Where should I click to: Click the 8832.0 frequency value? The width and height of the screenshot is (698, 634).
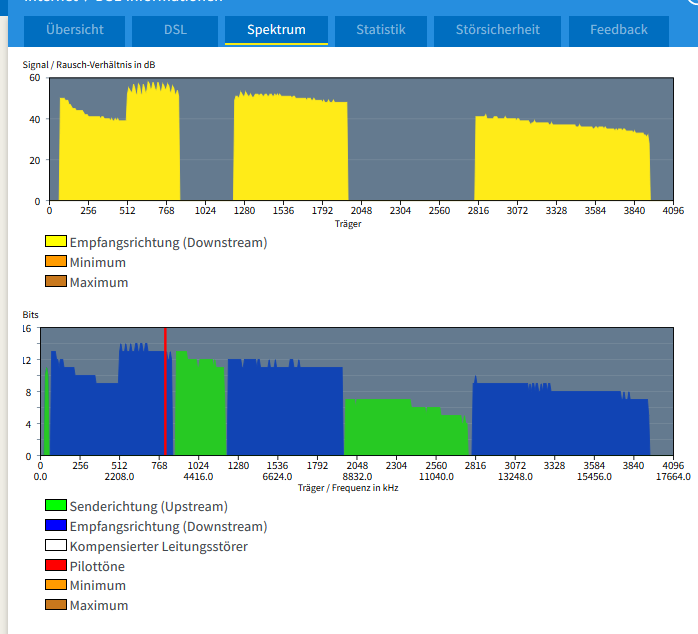[357, 477]
